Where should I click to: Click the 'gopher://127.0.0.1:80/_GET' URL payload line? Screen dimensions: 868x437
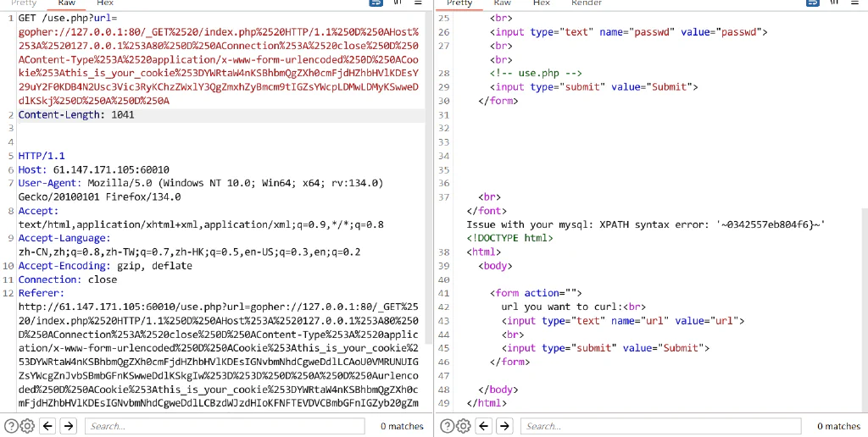pos(219,32)
